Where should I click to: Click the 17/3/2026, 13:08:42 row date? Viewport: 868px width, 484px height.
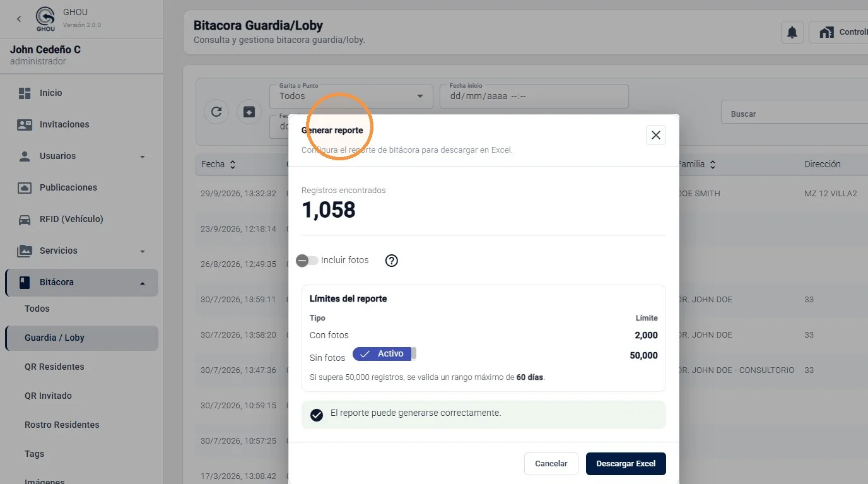[238, 476]
